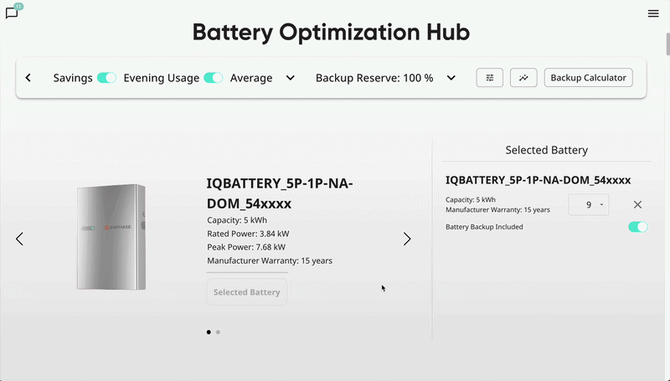Click the Backup Reserve: 100 % label
The width and height of the screenshot is (670, 381).
coord(374,78)
